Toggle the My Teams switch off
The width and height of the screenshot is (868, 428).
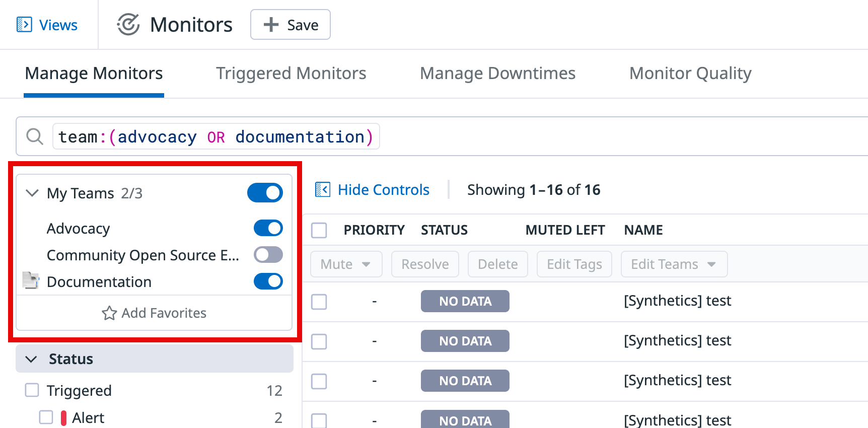click(x=265, y=193)
